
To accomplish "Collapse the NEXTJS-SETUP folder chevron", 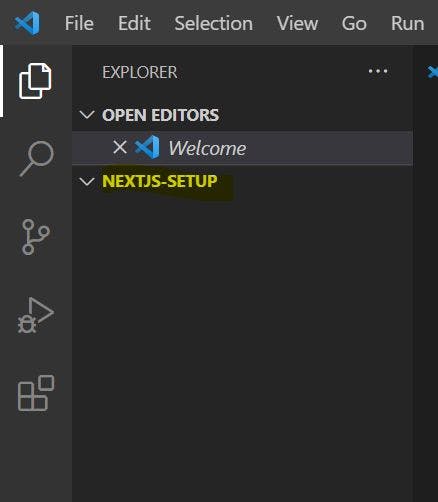I will pyautogui.click(x=87, y=182).
